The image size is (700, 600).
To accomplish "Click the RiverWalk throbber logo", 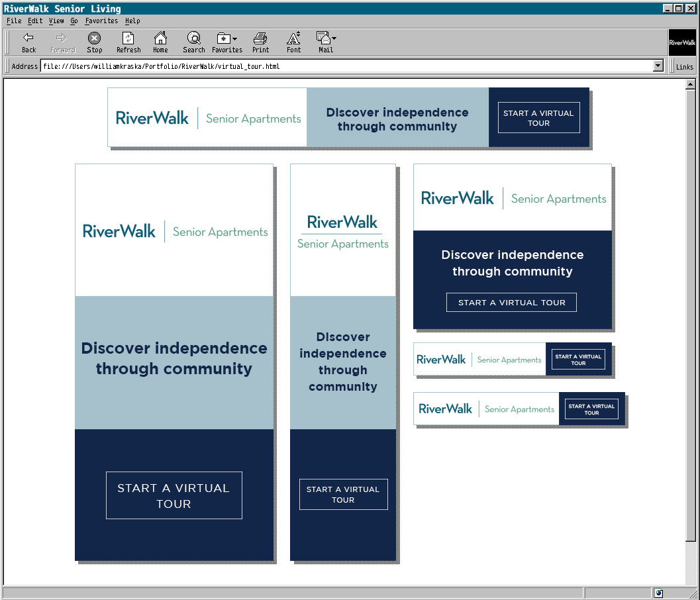I will pyautogui.click(x=682, y=43).
